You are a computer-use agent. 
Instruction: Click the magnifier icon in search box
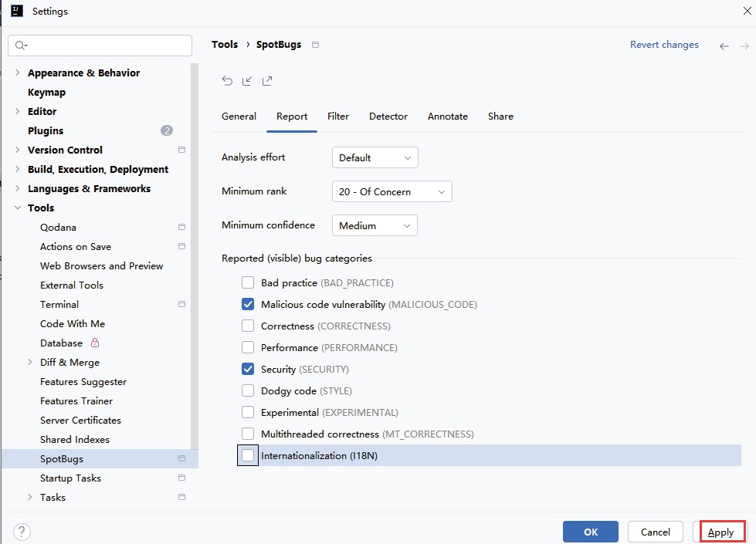21,46
